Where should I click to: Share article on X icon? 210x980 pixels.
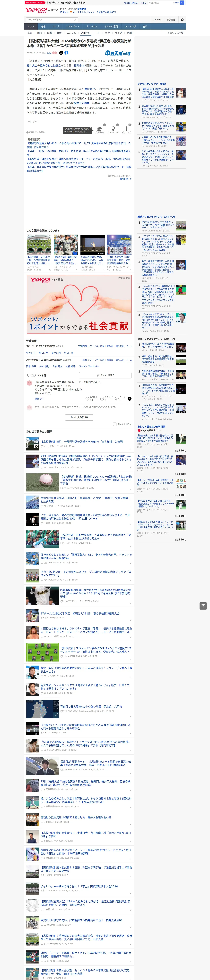click(61, 53)
